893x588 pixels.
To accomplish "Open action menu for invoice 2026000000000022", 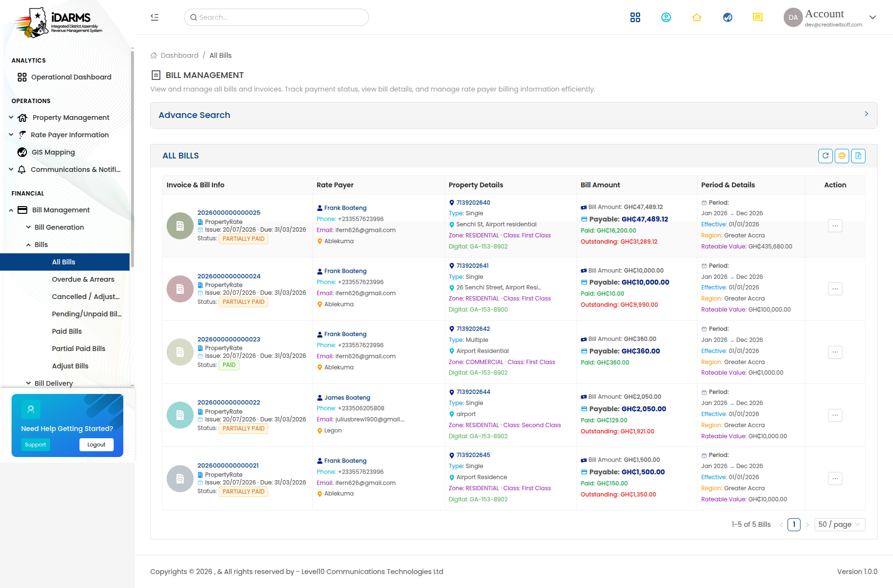I will point(835,415).
